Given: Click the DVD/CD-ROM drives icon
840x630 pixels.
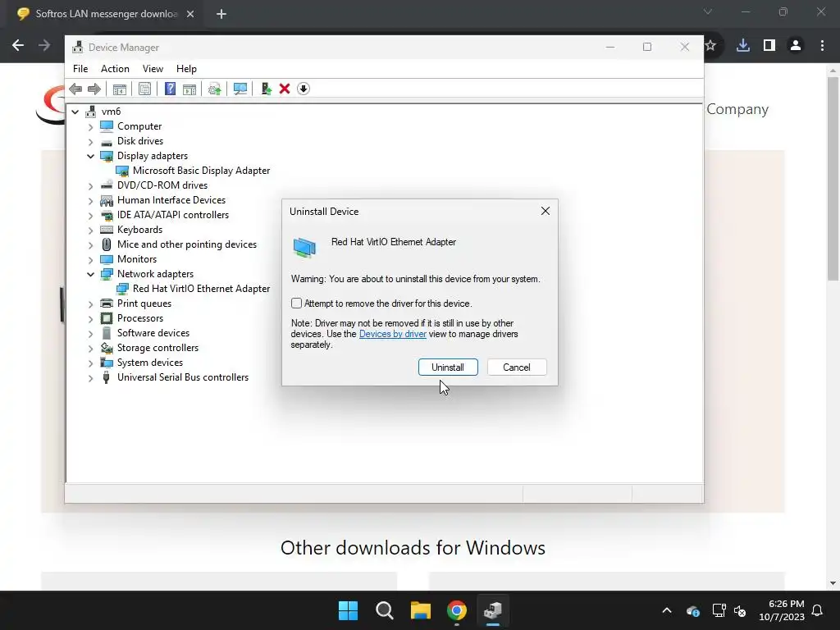Looking at the screenshot, I should [x=107, y=185].
